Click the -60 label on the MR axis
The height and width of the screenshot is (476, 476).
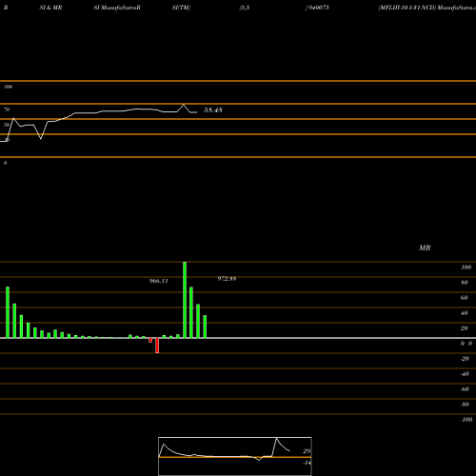pos(465,389)
